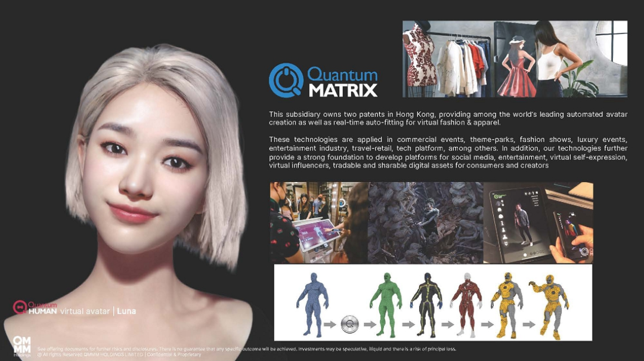Click the disclaimer line 'See offering documents'

click(246, 349)
